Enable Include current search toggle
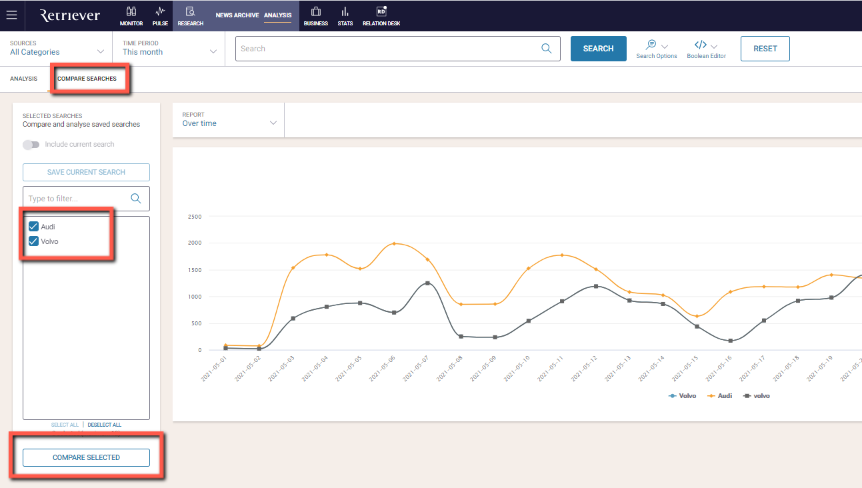The height and width of the screenshot is (488, 862). point(31,145)
